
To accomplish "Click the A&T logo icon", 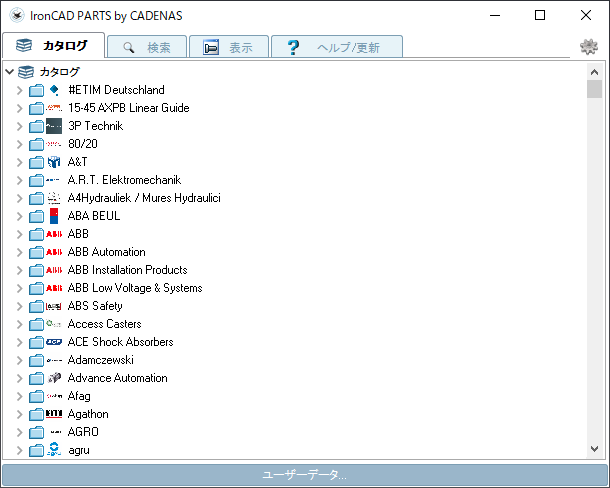I will pos(54,162).
